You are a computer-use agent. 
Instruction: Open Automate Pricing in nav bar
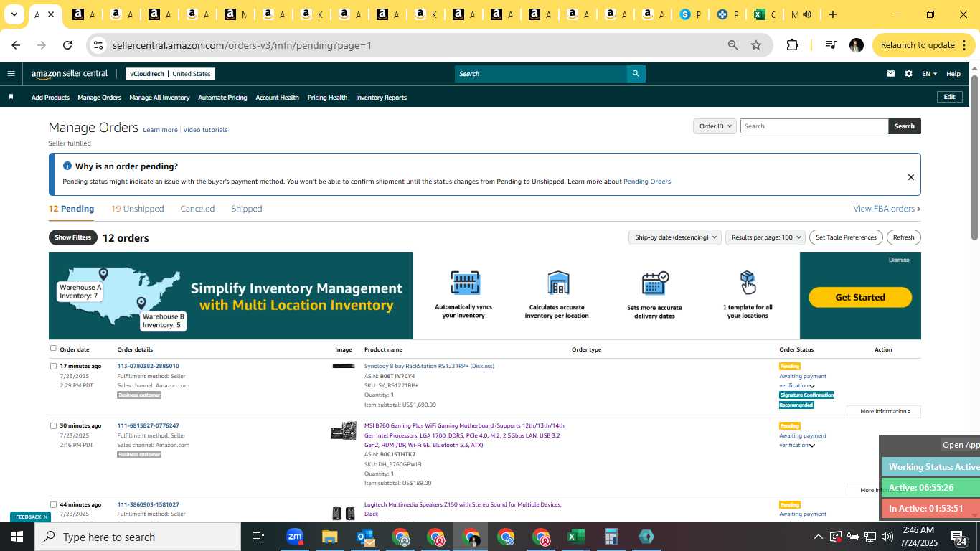click(222, 98)
